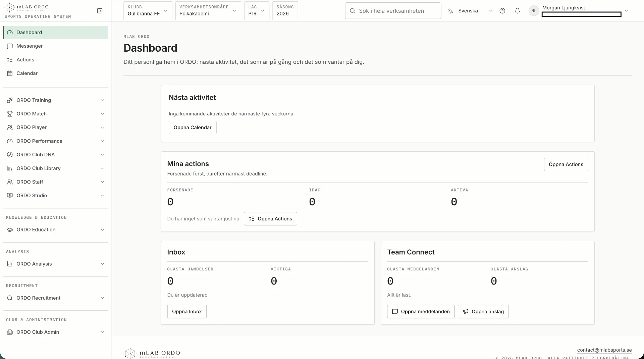Click the Calendar icon in sidebar
The height and width of the screenshot is (359, 644).
10,73
